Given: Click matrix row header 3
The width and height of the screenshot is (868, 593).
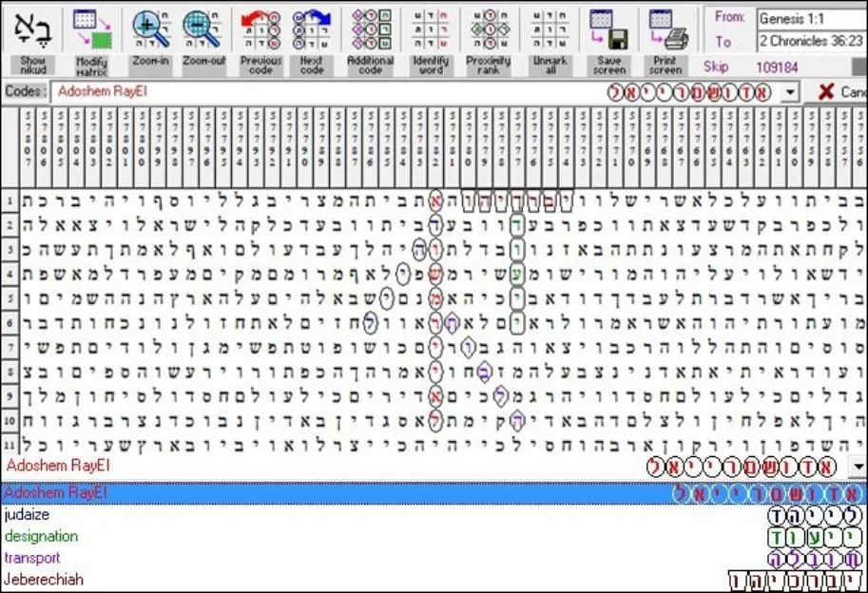Looking at the screenshot, I should [x=10, y=250].
